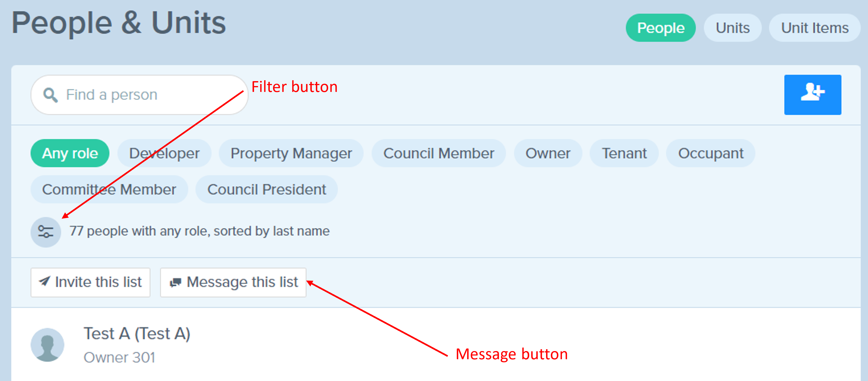
Task: Open the filter sliders icon
Action: (46, 232)
